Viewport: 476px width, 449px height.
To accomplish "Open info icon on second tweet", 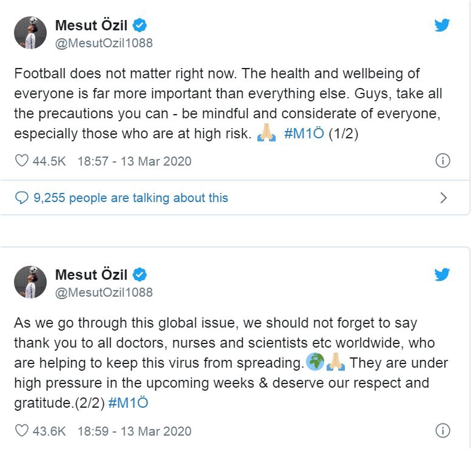I will (443, 431).
